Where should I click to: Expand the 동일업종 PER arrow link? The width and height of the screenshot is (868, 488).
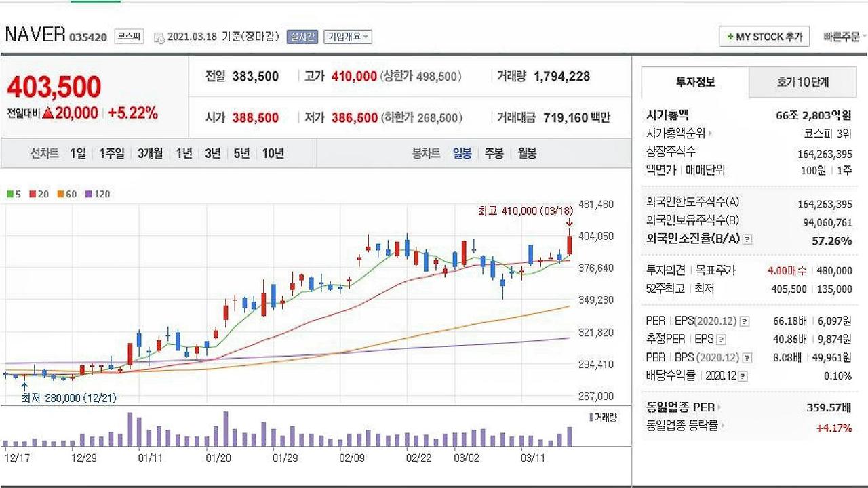(x=719, y=407)
